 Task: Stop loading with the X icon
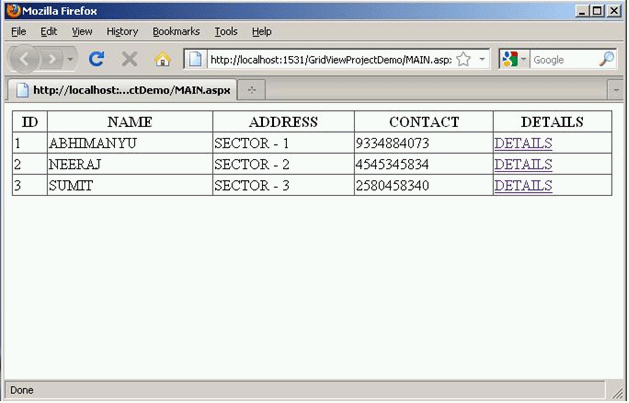click(x=129, y=59)
